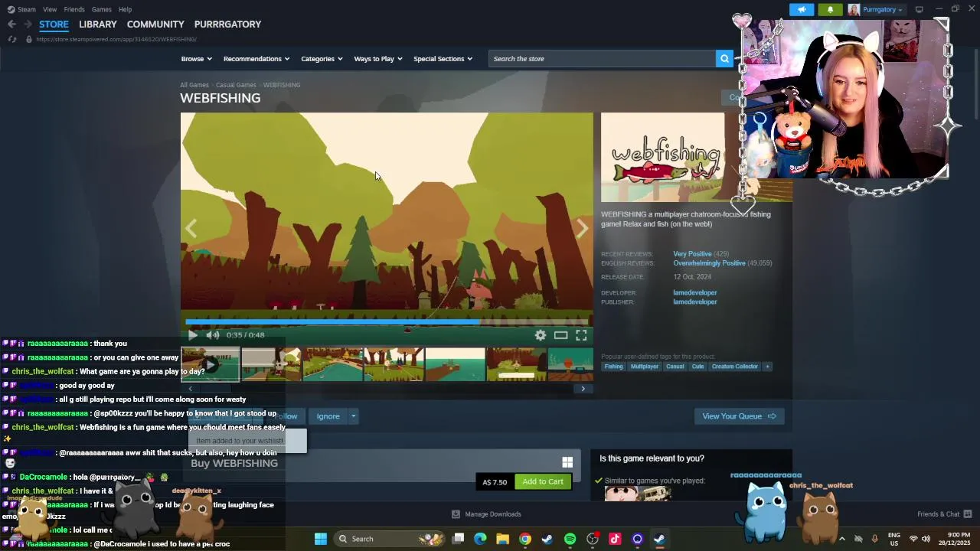
Task: Open the Help menu
Action: pyautogui.click(x=126, y=9)
